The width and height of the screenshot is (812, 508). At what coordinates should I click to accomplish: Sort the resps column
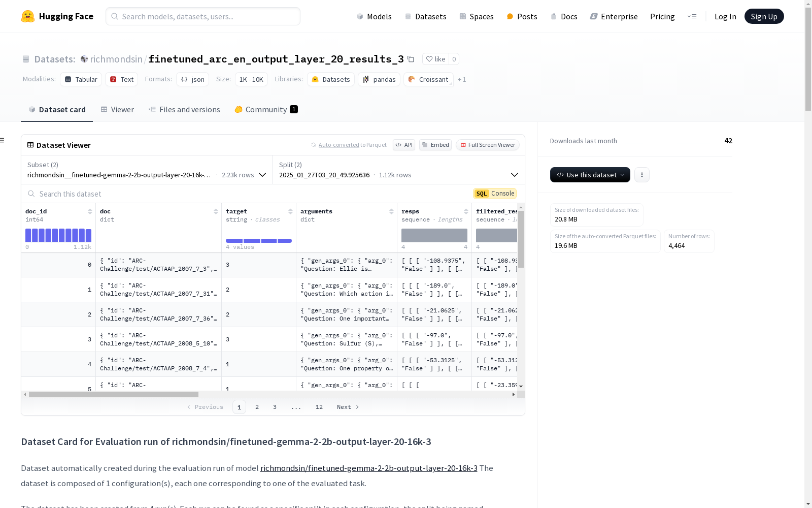tap(466, 211)
